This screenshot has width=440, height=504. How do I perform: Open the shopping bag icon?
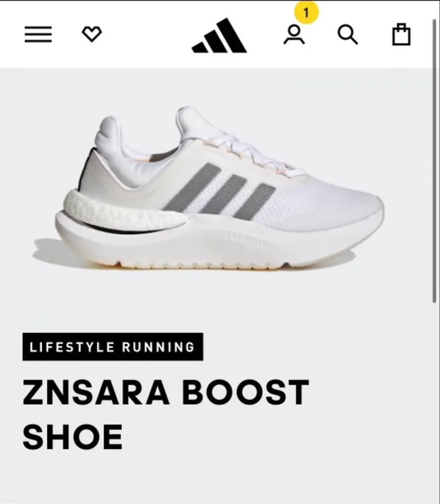pyautogui.click(x=402, y=35)
